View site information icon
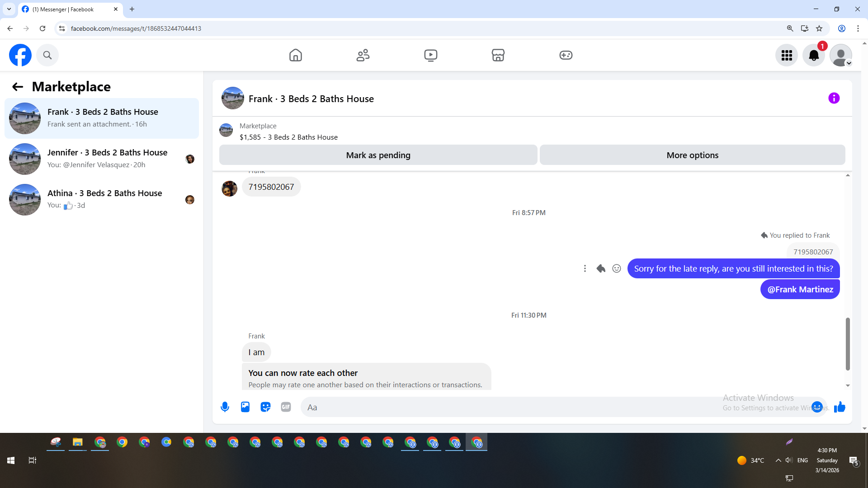 [x=62, y=28]
